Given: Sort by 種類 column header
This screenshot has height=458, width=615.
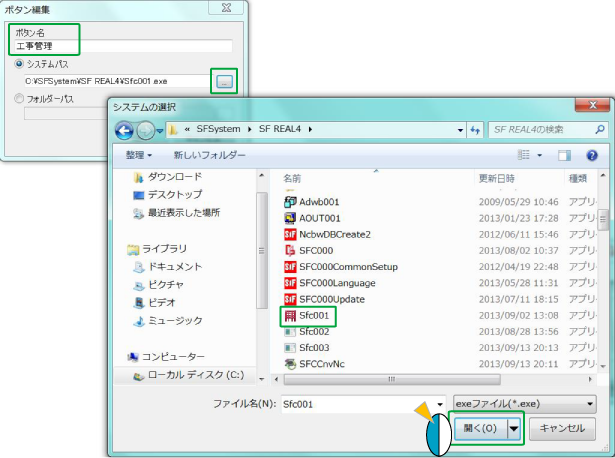Looking at the screenshot, I should 580,178.
